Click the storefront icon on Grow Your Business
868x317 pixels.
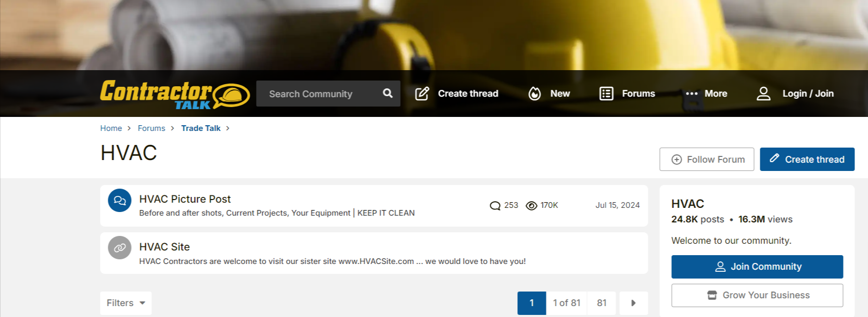pos(712,295)
